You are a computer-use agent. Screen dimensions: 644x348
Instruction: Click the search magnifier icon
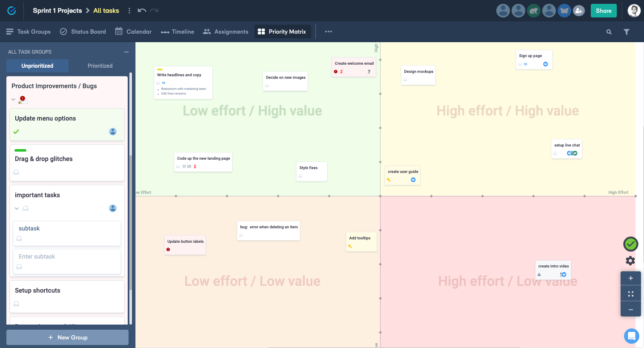click(609, 32)
